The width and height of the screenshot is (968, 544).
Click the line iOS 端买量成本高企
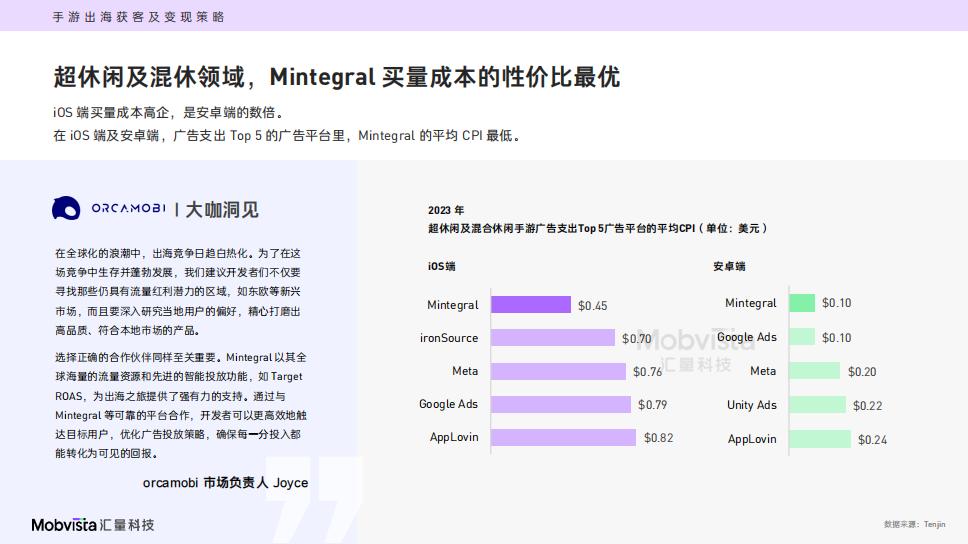point(169,112)
